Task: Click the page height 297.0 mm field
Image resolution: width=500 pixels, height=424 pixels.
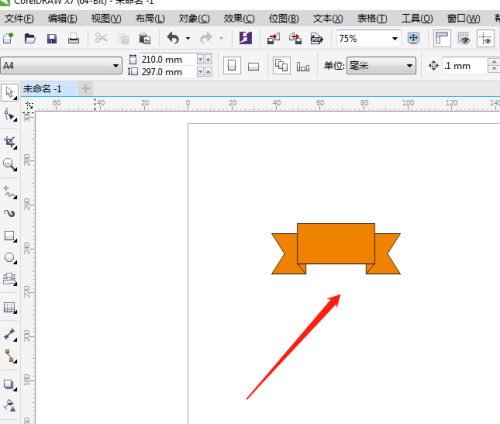Action: pos(168,72)
